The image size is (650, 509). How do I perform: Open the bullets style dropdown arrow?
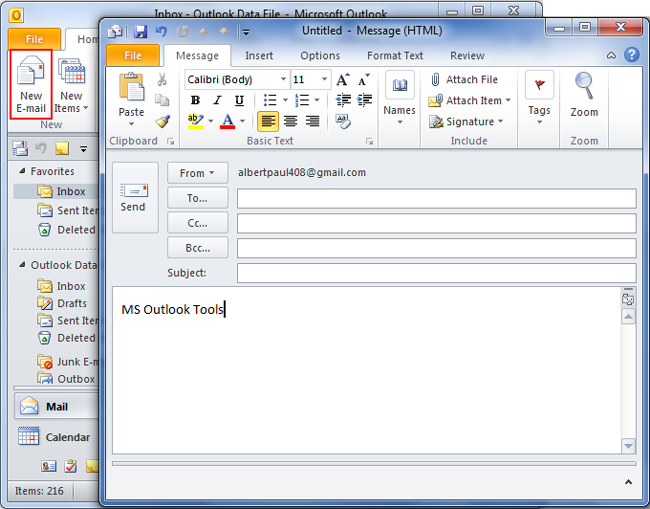pyautogui.click(x=285, y=100)
